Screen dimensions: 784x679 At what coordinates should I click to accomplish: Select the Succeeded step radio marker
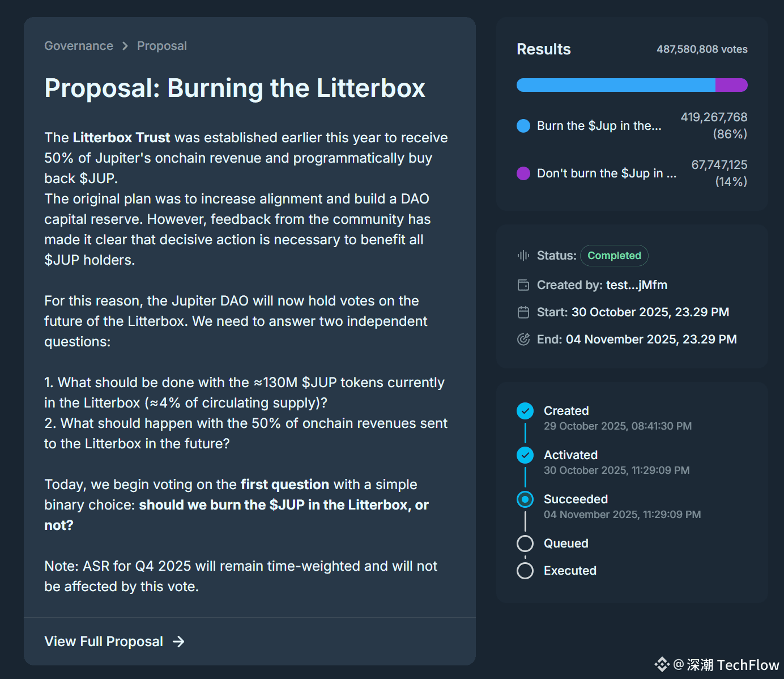click(x=525, y=499)
